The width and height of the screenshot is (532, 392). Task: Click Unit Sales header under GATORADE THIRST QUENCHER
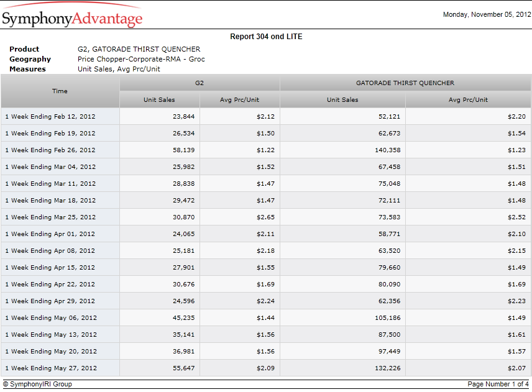pos(342,99)
